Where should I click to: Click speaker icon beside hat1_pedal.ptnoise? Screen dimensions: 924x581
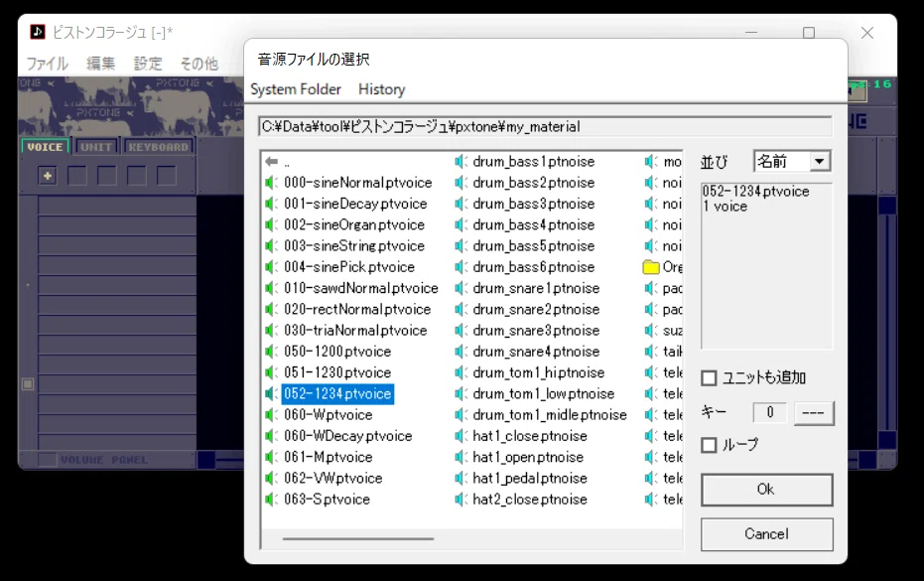pyautogui.click(x=461, y=479)
